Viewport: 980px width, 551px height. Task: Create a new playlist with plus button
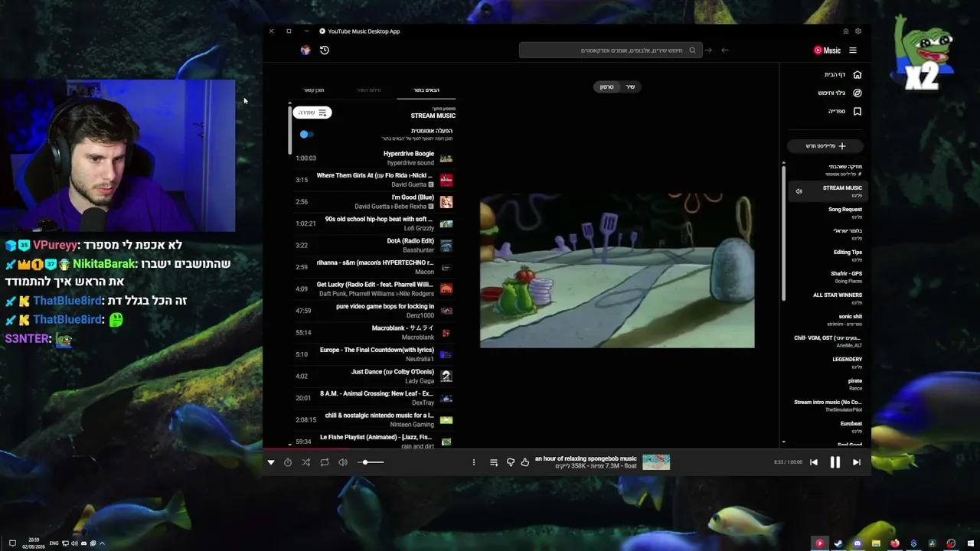coord(826,145)
